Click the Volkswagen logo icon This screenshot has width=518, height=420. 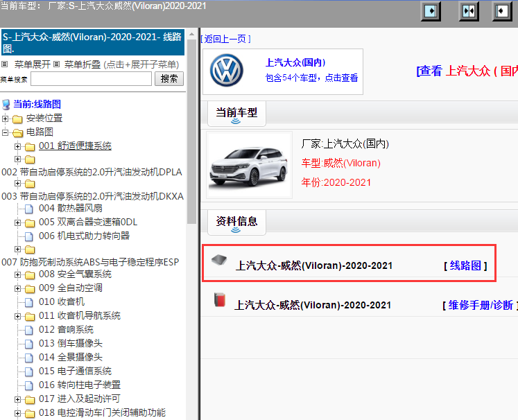pos(227,70)
